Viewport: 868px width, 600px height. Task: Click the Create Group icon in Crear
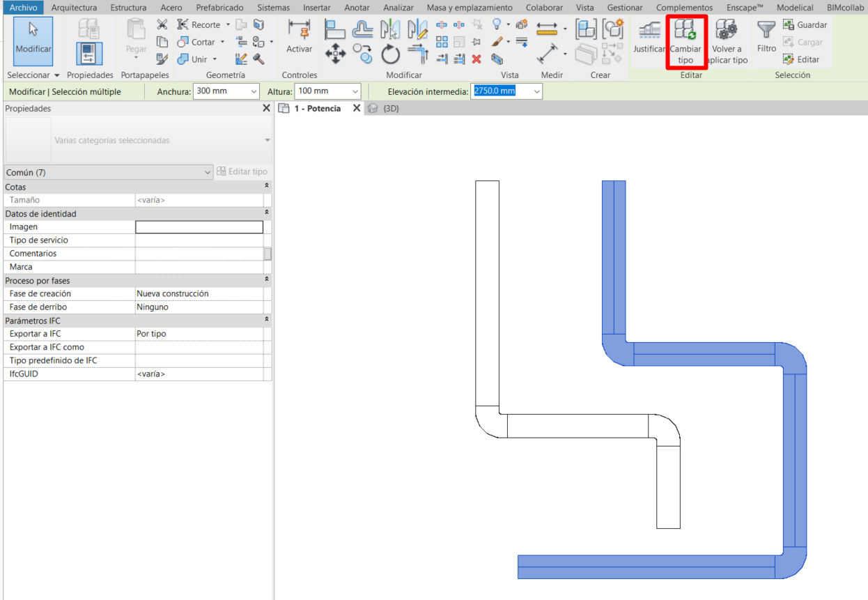pos(613,29)
